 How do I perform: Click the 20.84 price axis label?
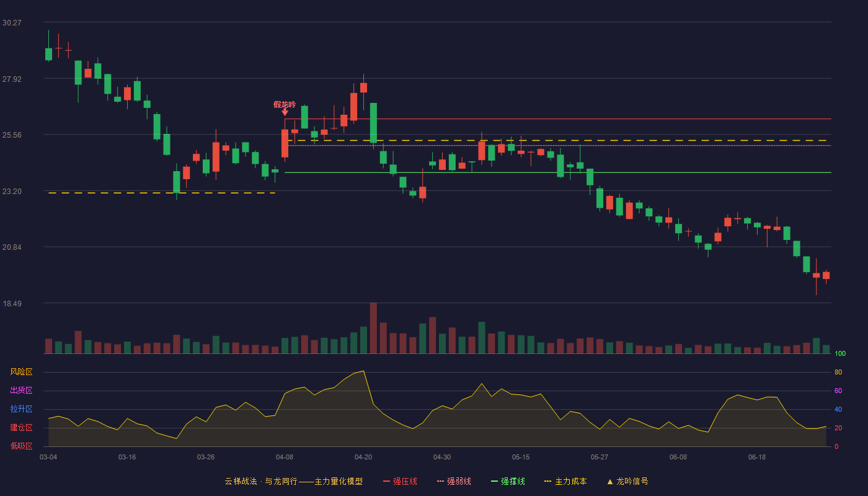point(12,247)
